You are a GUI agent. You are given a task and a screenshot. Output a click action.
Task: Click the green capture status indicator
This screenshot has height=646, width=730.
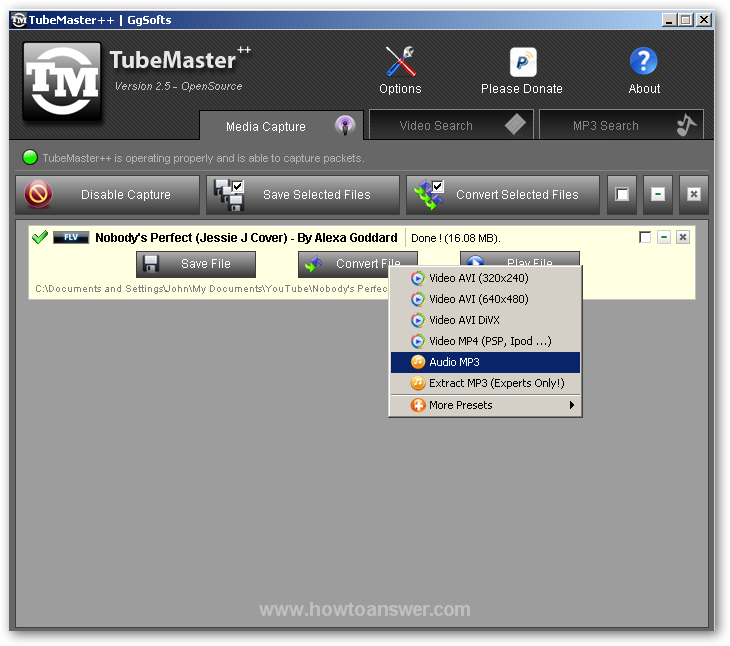(30, 158)
